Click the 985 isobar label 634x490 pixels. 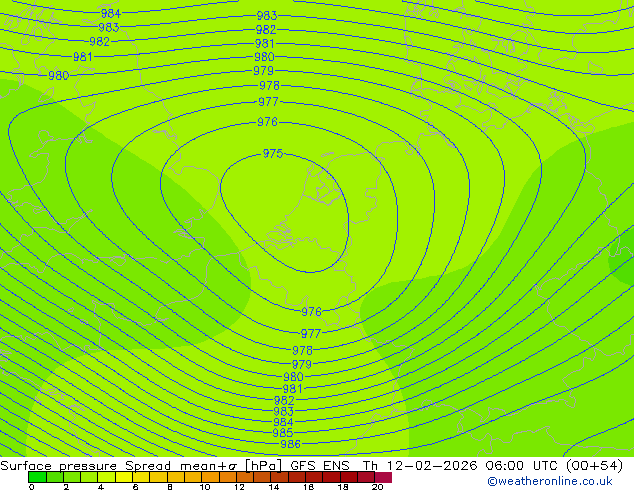coord(283,433)
